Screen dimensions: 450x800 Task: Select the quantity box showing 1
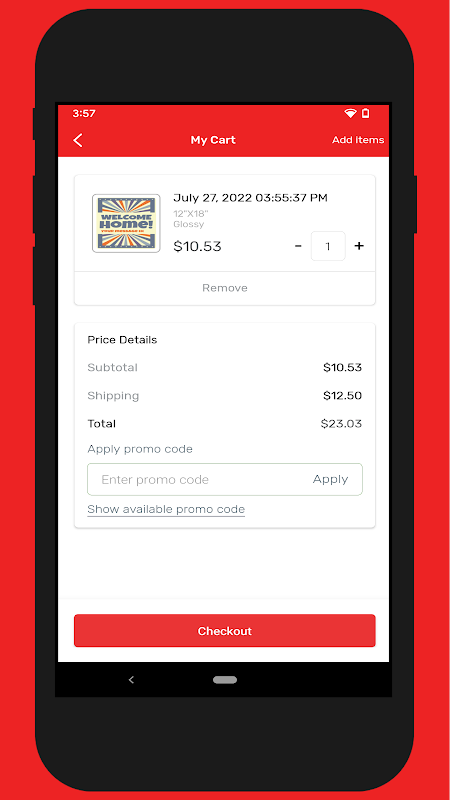coord(328,246)
